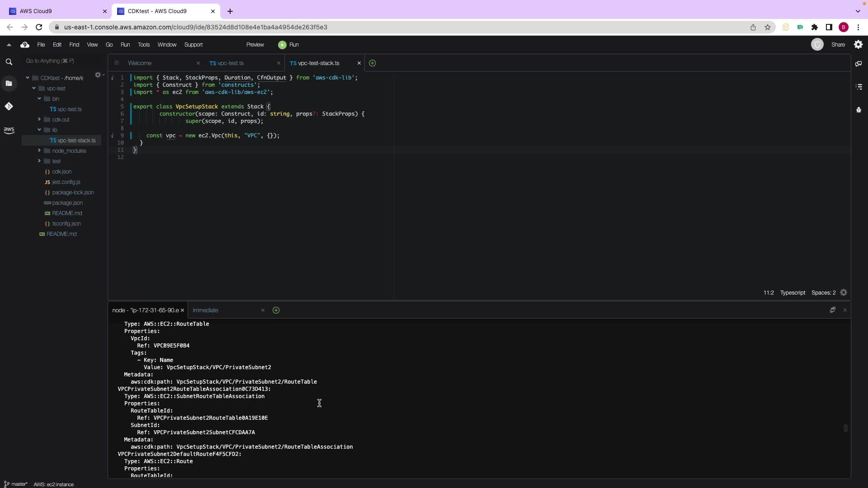Click the terminal vertical scrollbar thumb
This screenshot has width=868, height=488.
click(845, 428)
